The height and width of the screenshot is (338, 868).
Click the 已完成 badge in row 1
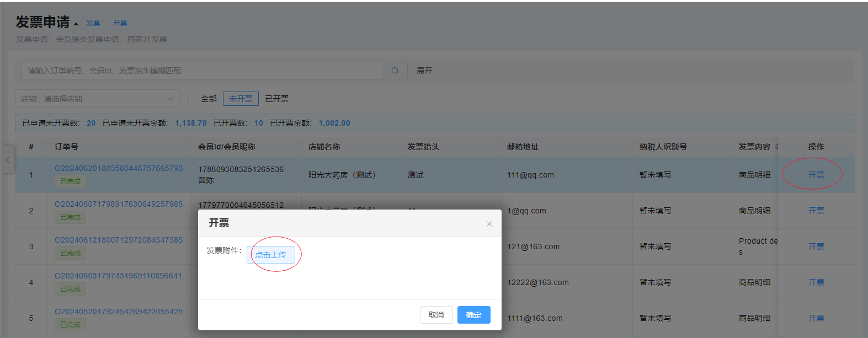pyautogui.click(x=70, y=181)
